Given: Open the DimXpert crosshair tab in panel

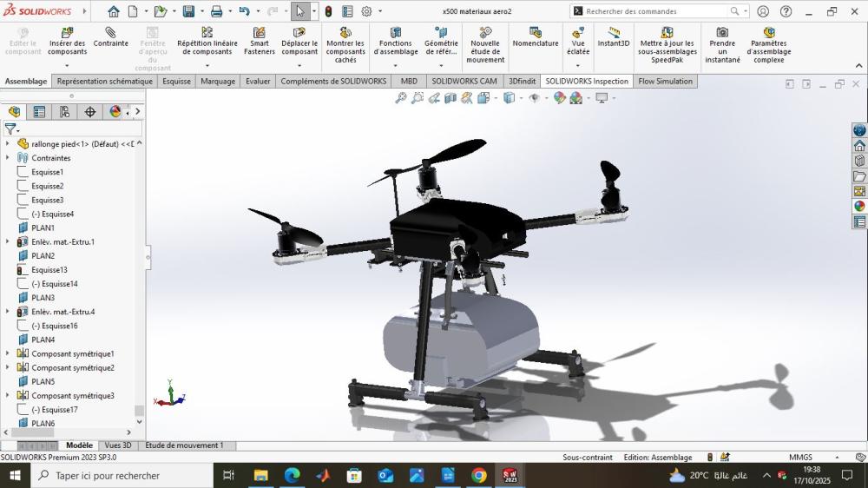Looking at the screenshot, I should click(90, 112).
